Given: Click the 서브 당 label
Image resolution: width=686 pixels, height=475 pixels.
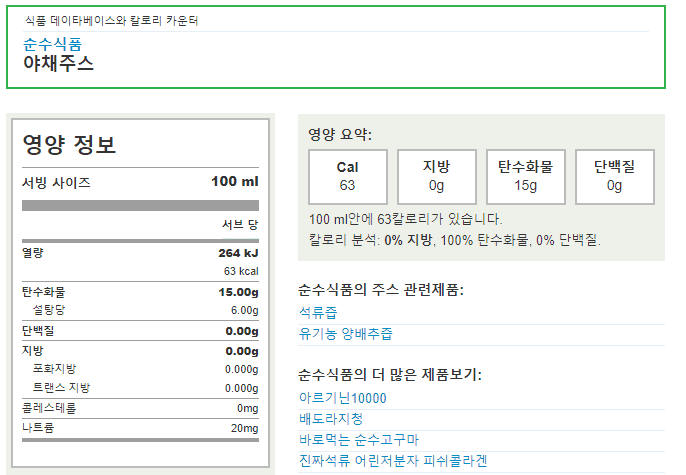Looking at the screenshot, I should pyautogui.click(x=240, y=225).
